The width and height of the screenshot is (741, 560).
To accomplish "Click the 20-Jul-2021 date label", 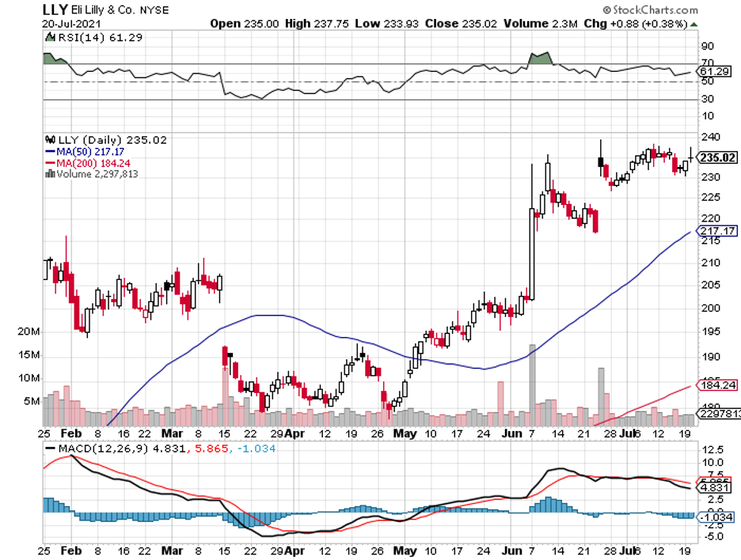I will click(x=71, y=24).
